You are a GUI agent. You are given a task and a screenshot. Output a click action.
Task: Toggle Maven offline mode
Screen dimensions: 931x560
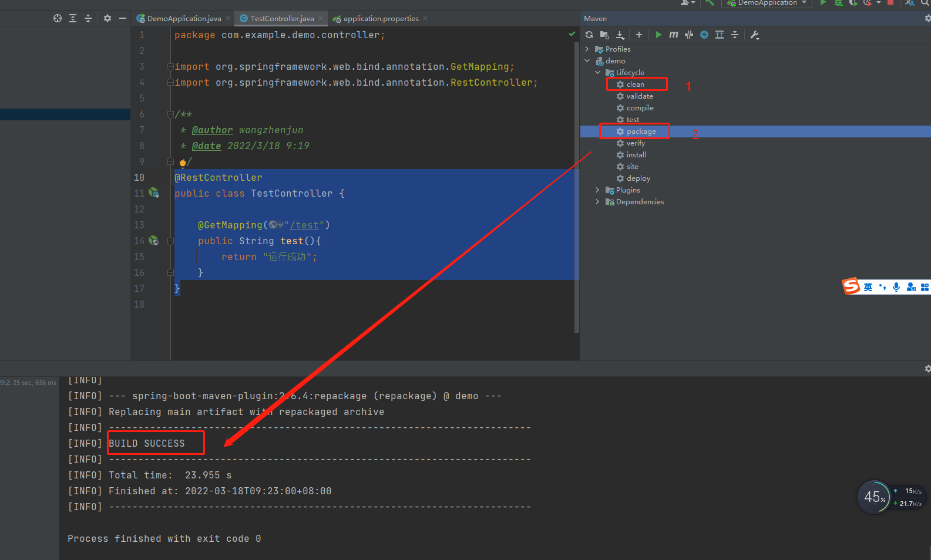[x=689, y=35]
